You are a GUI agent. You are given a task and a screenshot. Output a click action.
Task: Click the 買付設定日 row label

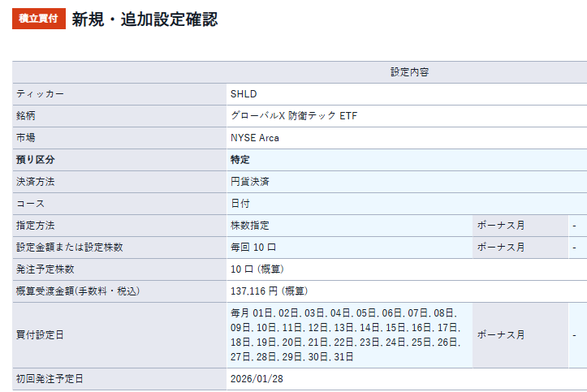41,334
